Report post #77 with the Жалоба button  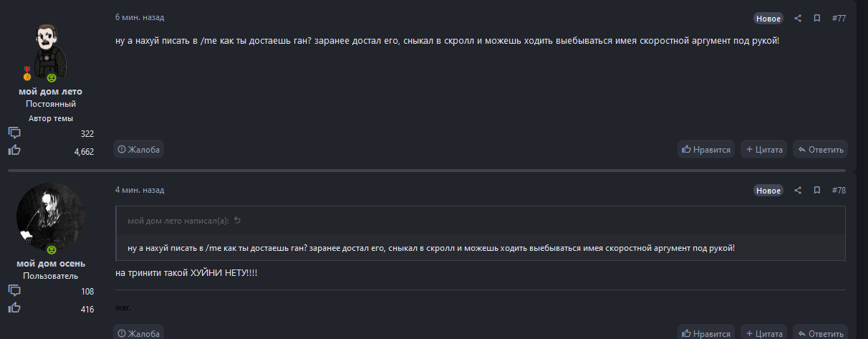click(x=139, y=149)
